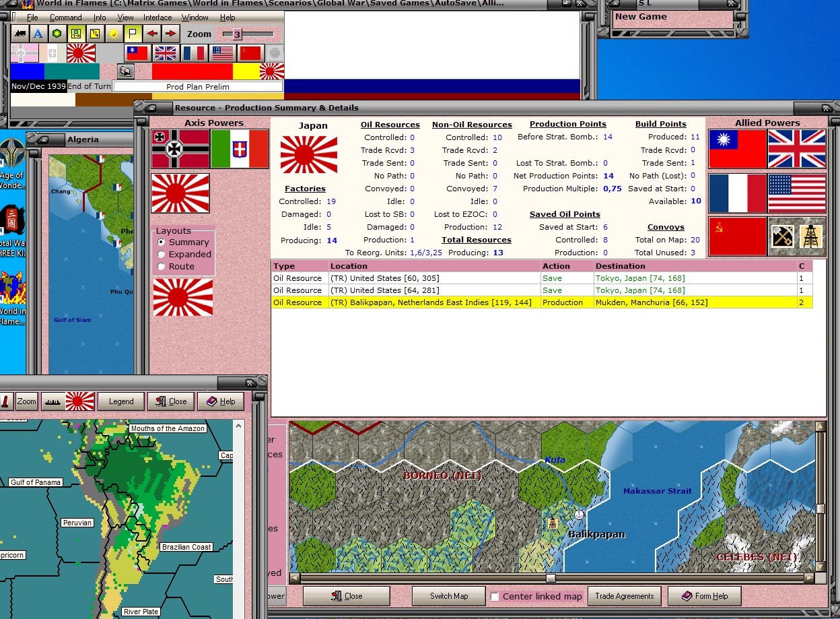Toggle the Center linked map checkbox

(495, 596)
